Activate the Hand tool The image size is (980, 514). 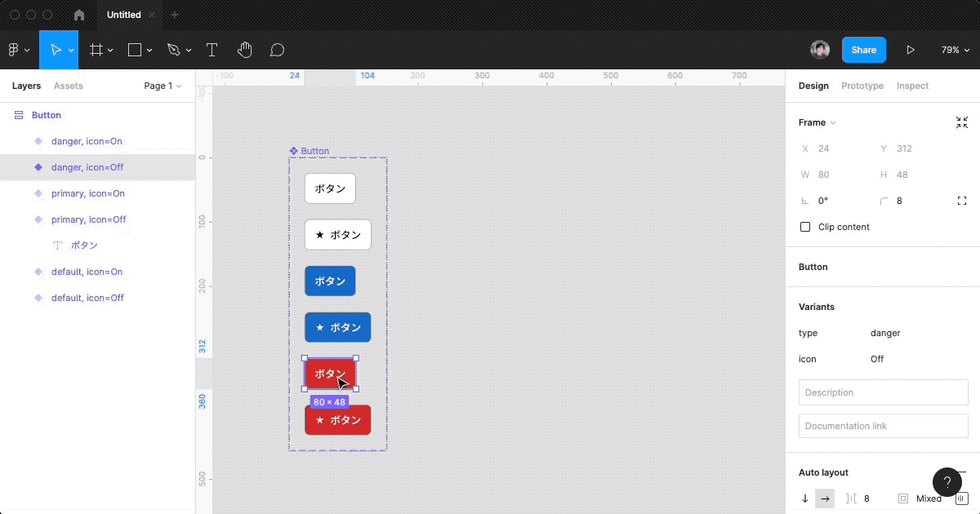[x=244, y=50]
